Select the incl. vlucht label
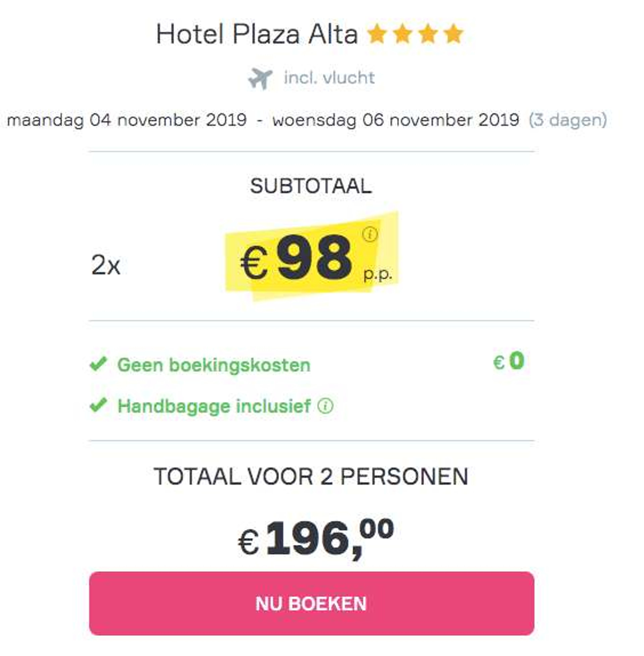 [329, 78]
